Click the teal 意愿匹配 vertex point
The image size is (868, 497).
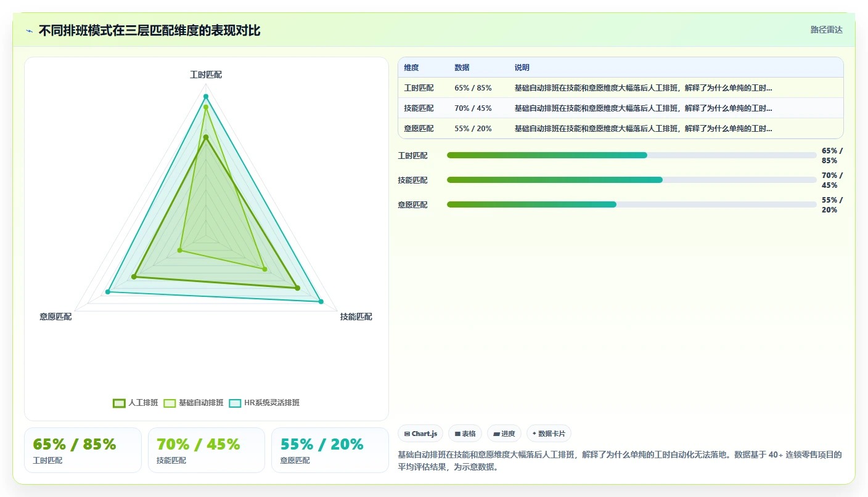[107, 292]
